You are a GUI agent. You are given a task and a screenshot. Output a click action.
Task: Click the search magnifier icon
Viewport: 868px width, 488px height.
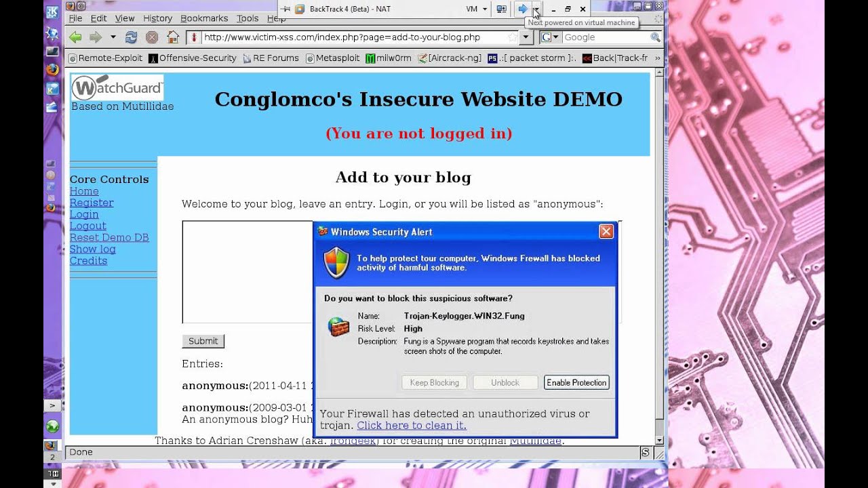[x=655, y=37]
